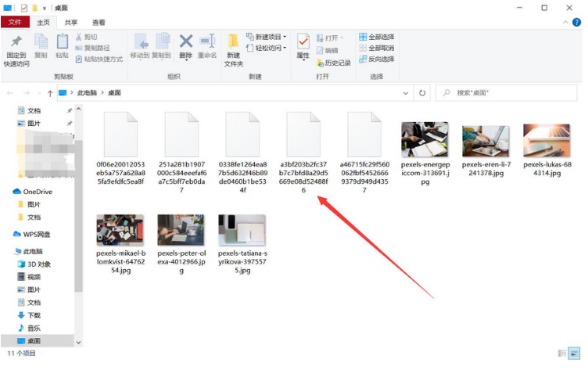The image size is (588, 370).
Task: Open the Customize Quick Access Toolbar dropdown
Action: [x=45, y=8]
